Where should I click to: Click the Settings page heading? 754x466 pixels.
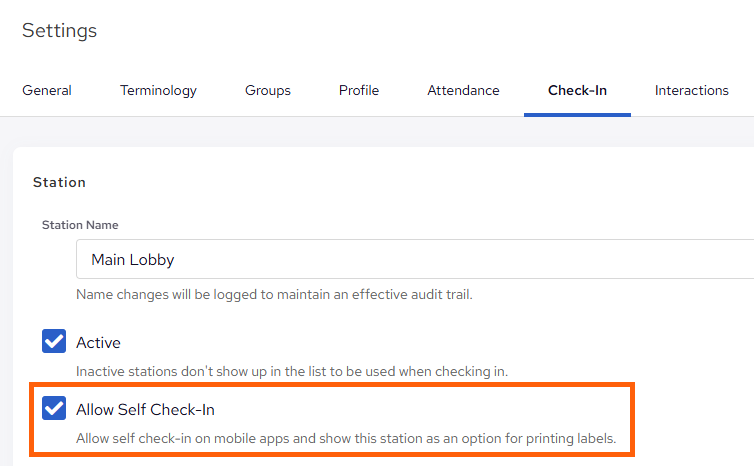coord(60,30)
